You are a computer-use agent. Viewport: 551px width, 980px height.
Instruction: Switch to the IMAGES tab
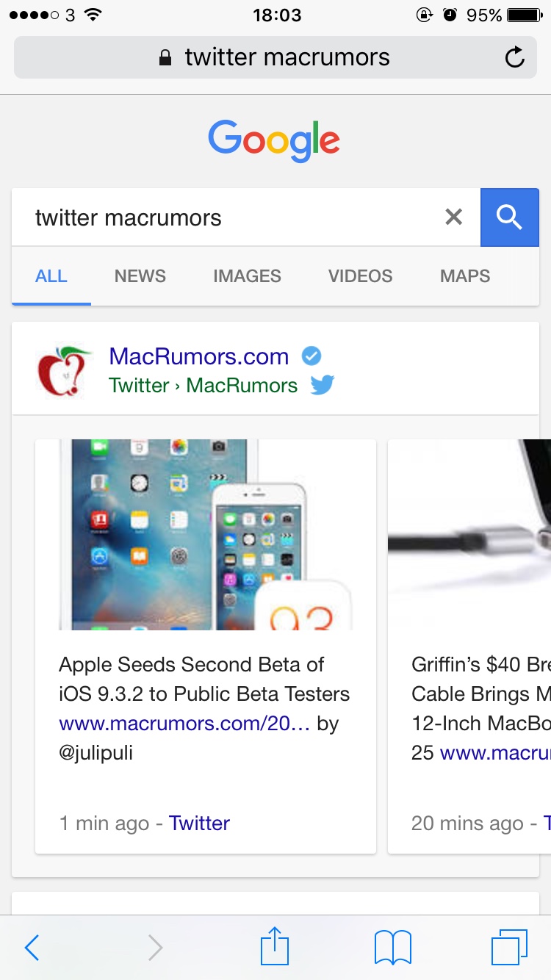[247, 276]
